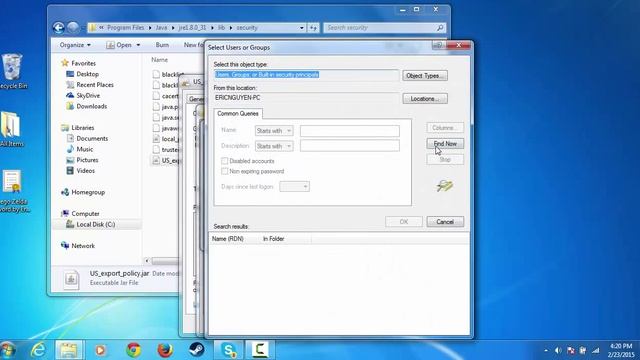Click the Name column header in Explorer
This screenshot has width=640, height=360.
[160, 60]
